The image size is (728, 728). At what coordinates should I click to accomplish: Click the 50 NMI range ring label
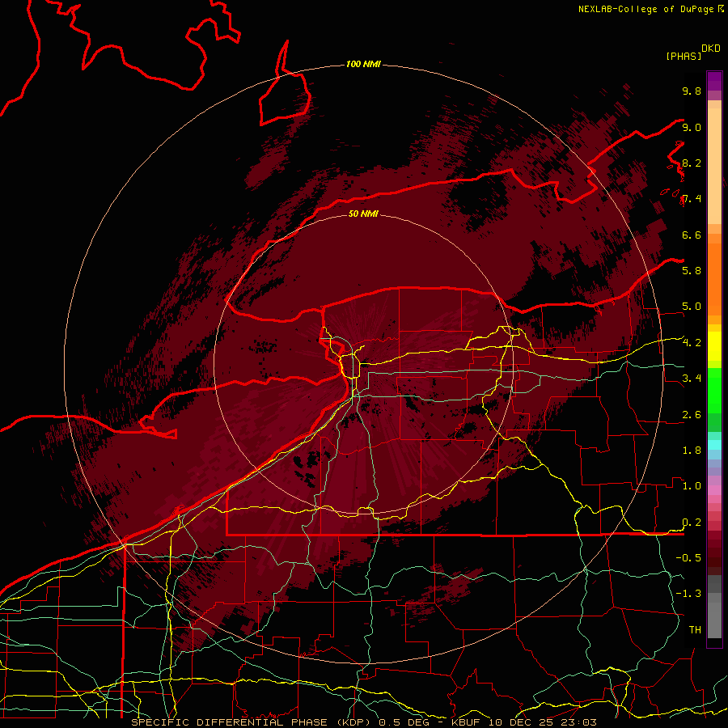pyautogui.click(x=363, y=214)
